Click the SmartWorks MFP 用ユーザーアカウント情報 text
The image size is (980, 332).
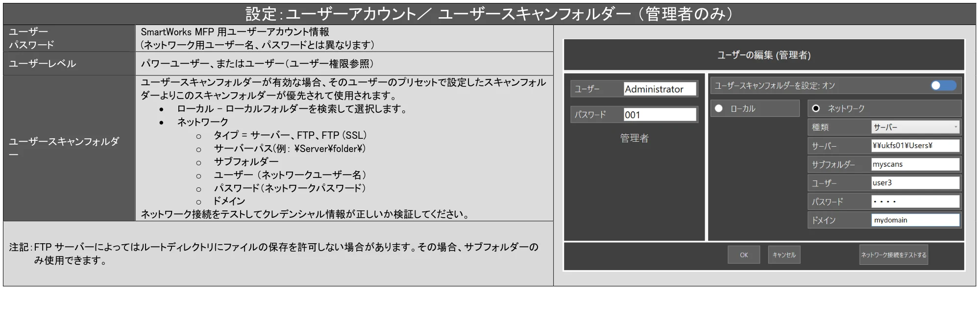pos(235,32)
